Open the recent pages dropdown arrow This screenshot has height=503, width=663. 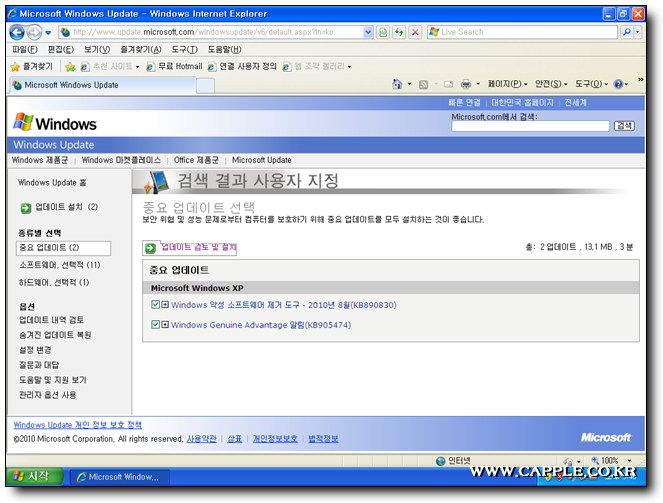(x=48, y=33)
